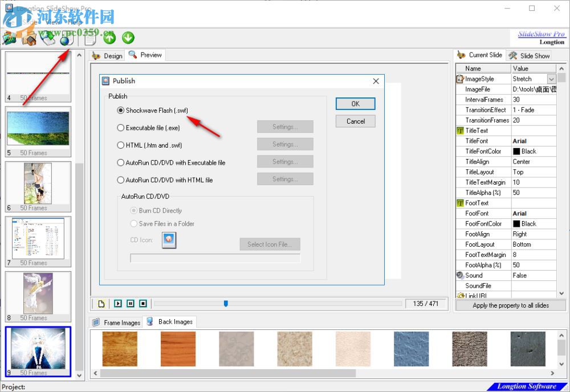570x392 pixels.
Task: Click the new page icon above the preview slider
Action: pyautogui.click(x=101, y=303)
